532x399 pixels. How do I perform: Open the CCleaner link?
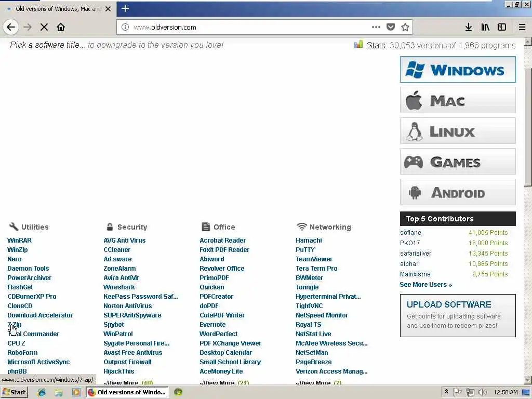pos(117,250)
